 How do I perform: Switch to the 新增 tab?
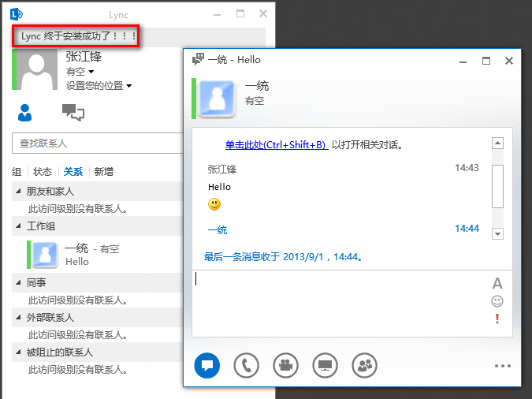pyautogui.click(x=104, y=172)
